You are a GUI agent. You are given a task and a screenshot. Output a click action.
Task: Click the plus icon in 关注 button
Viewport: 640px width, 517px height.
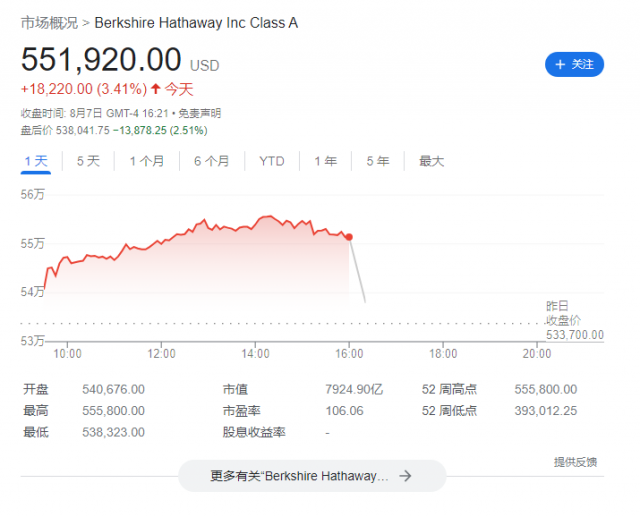coord(560,64)
